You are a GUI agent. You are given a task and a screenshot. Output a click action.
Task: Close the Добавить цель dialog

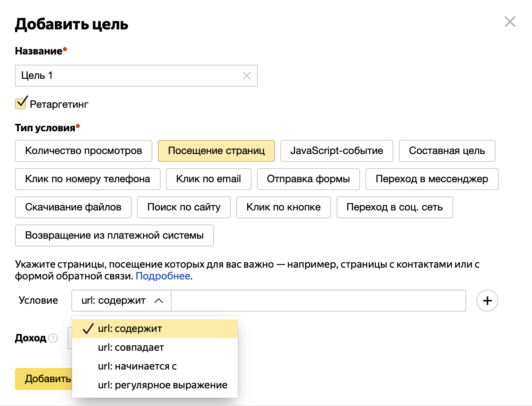[x=510, y=22]
